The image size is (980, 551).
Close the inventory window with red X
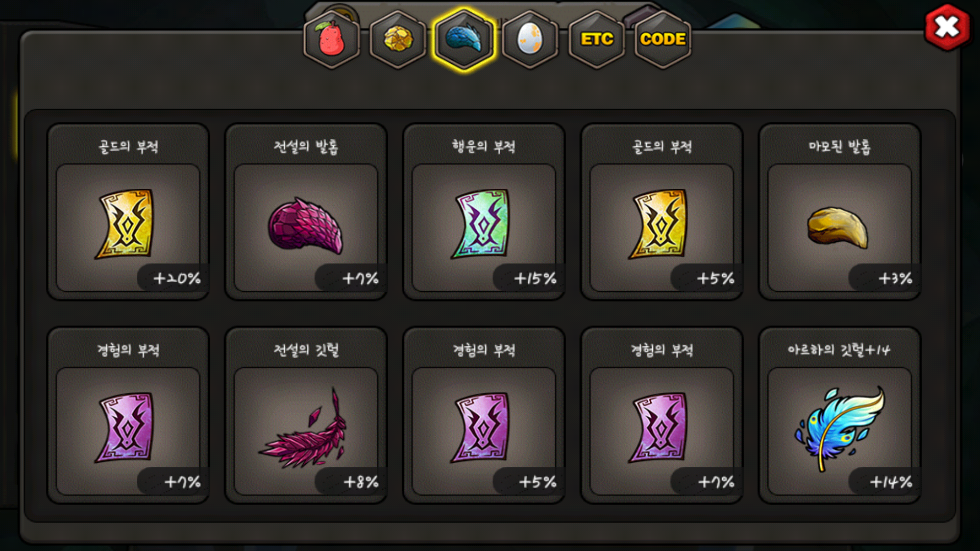coord(947,27)
